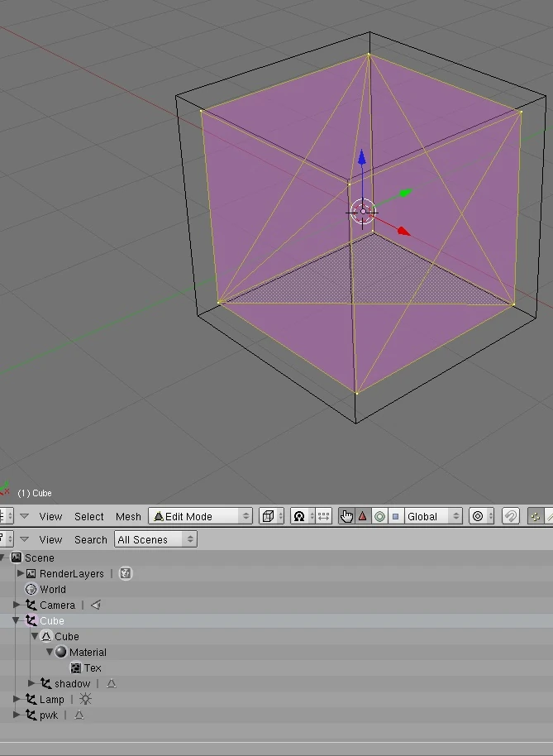Click the Lamp object axes icon
The width and height of the screenshot is (553, 756).
(x=31, y=699)
